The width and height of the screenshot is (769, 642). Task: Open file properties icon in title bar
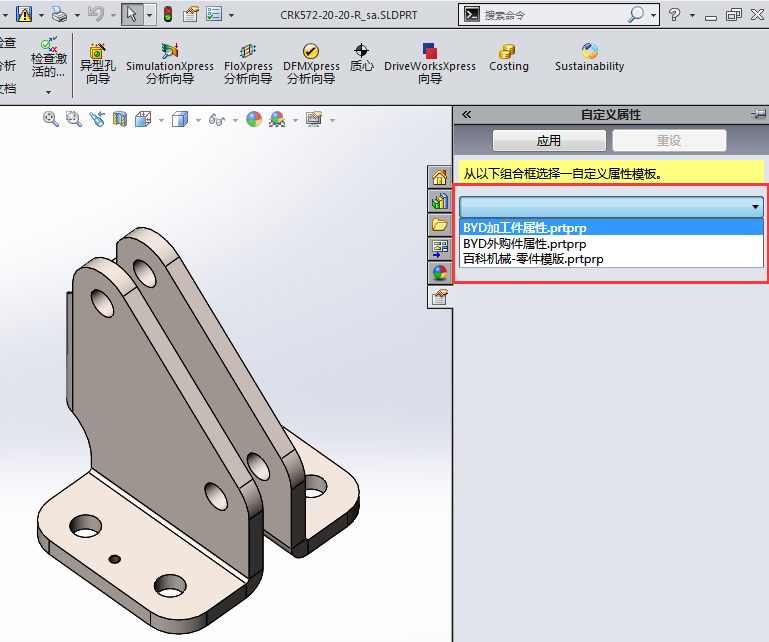click(x=191, y=14)
